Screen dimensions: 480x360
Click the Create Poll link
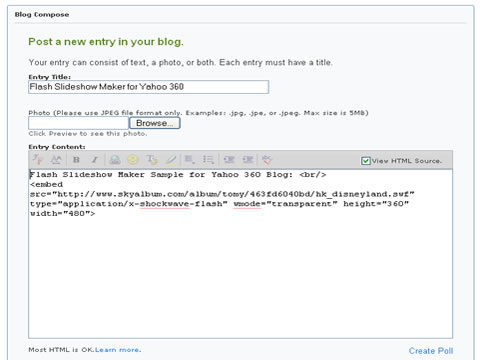(431, 351)
